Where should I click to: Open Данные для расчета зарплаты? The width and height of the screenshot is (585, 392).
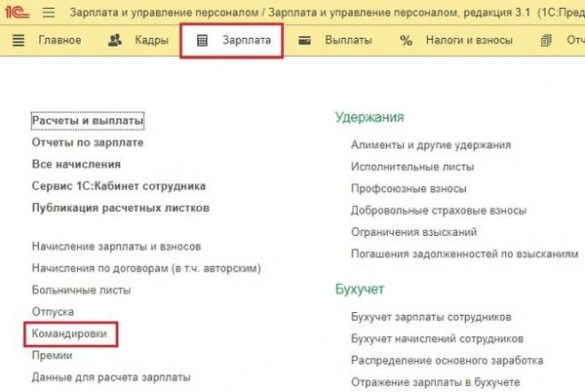click(111, 377)
